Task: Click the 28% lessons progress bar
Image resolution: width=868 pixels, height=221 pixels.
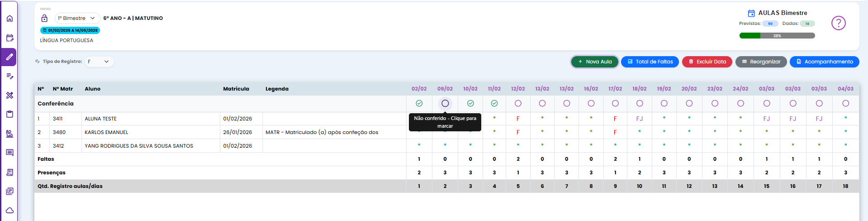Action: click(777, 36)
